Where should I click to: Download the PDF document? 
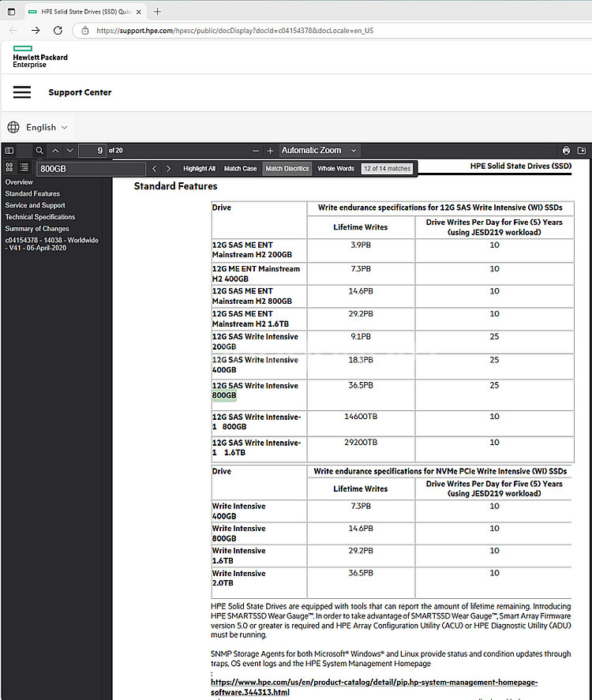click(x=581, y=151)
